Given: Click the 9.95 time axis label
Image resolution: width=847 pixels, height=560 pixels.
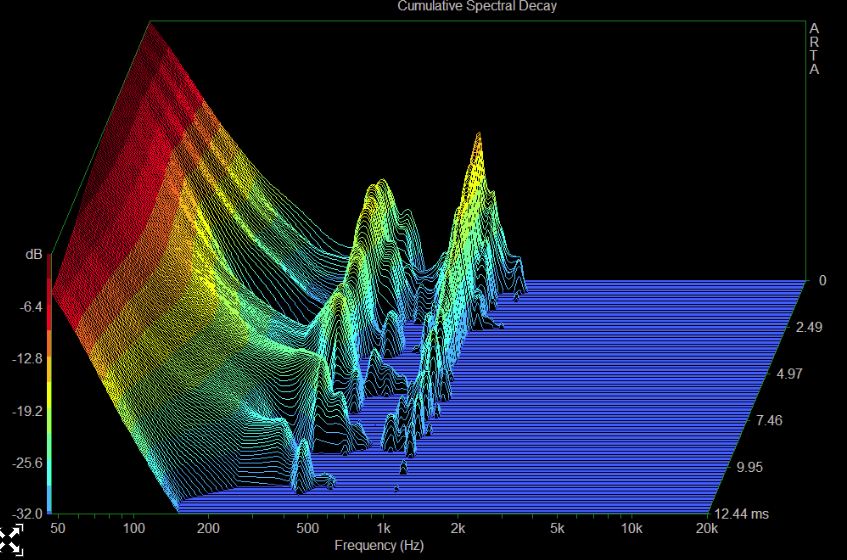Looking at the screenshot, I should click(x=750, y=467).
